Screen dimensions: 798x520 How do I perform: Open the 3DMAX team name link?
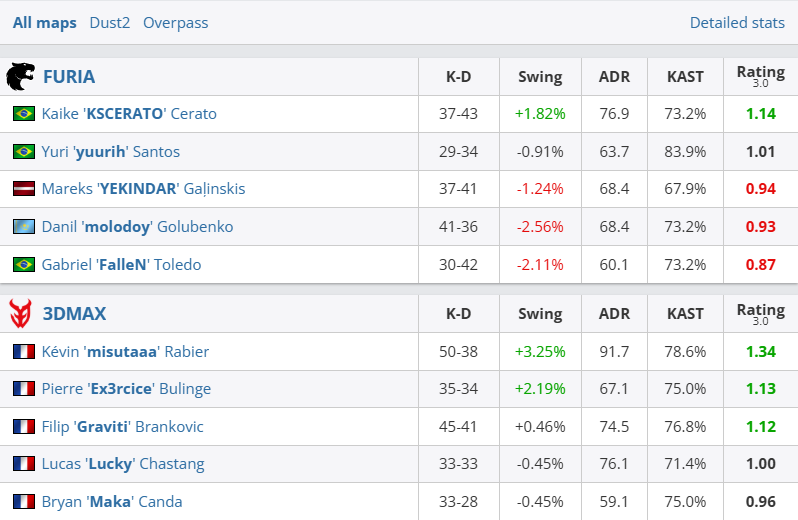[x=74, y=314]
